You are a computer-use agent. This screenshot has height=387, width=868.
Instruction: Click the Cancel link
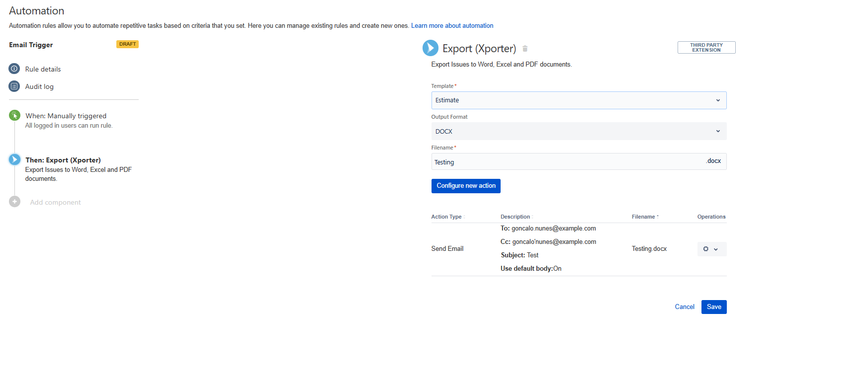click(x=685, y=307)
